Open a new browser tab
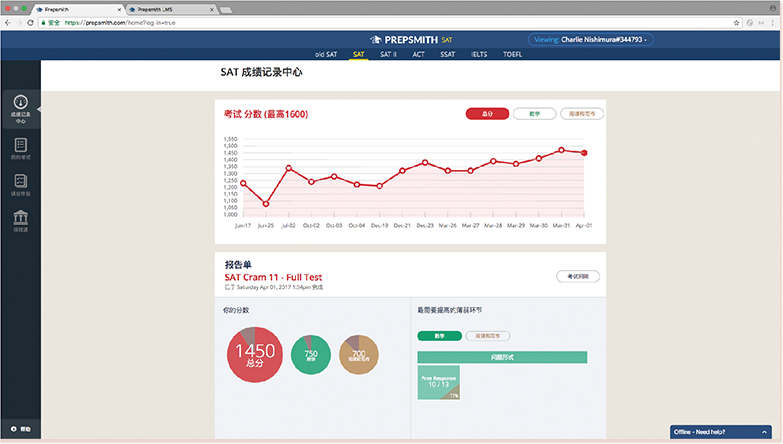This screenshot has height=444, width=783. point(226,10)
